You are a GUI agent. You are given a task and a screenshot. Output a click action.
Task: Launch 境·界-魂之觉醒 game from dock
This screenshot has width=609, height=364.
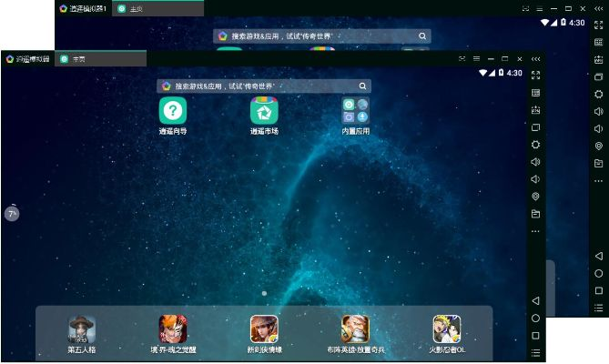pyautogui.click(x=173, y=329)
